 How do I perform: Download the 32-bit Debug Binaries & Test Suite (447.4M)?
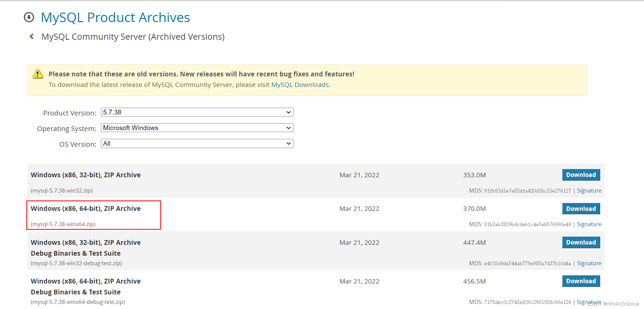coord(581,242)
